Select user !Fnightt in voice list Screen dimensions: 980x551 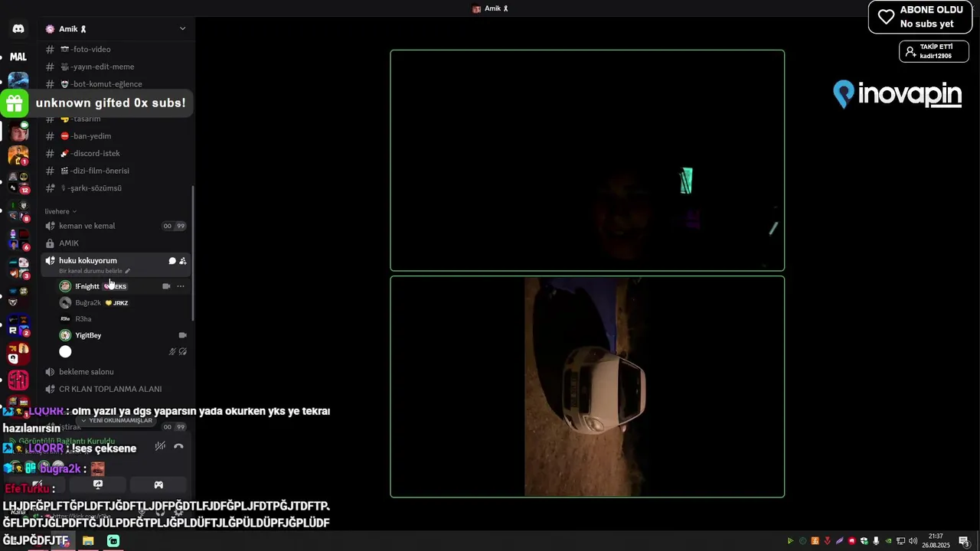click(x=122, y=286)
